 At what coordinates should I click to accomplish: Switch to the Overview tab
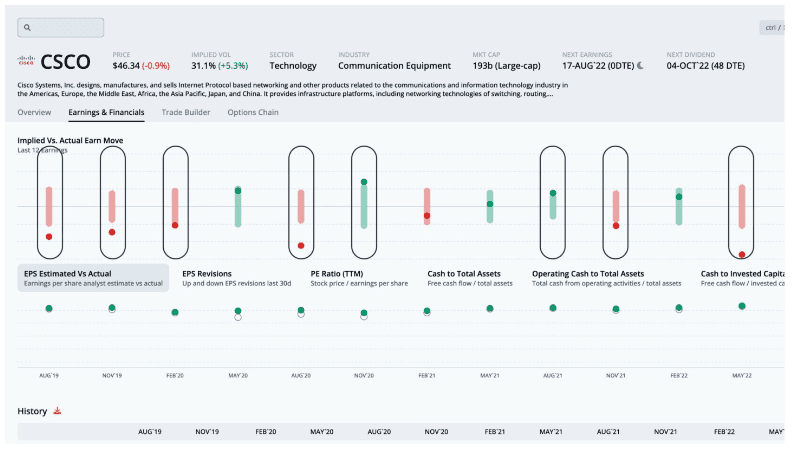click(x=34, y=112)
